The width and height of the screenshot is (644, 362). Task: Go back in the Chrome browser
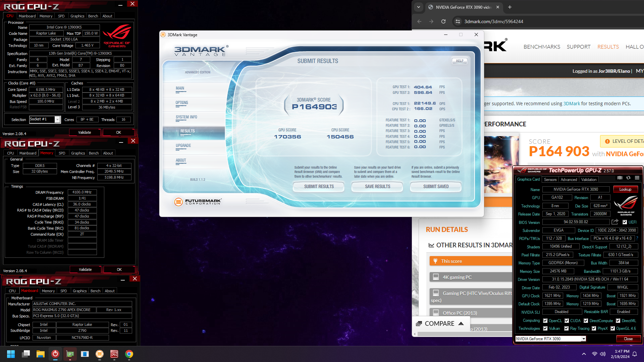(x=419, y=21)
